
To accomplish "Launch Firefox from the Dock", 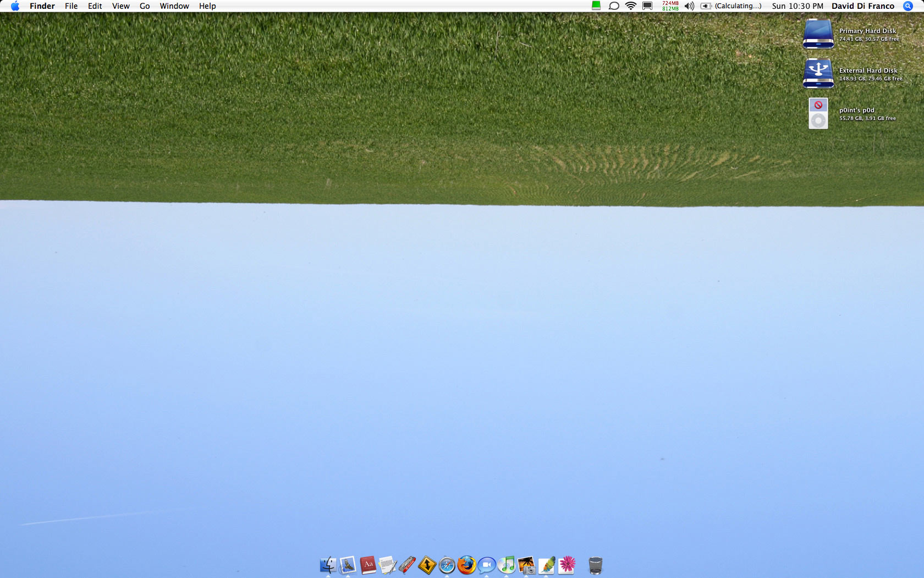I will (467, 565).
